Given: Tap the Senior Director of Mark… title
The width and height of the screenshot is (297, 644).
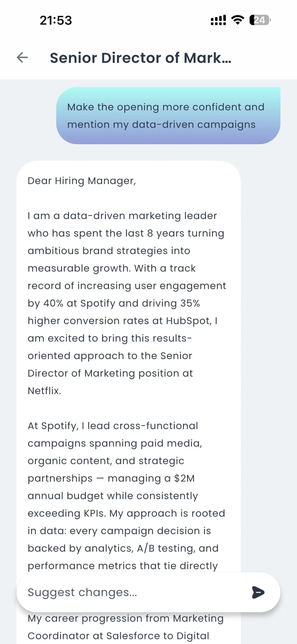Looking at the screenshot, I should pyautogui.click(x=141, y=58).
